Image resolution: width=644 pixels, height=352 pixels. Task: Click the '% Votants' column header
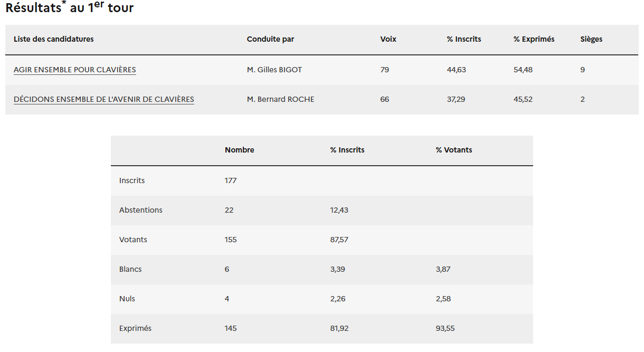454,150
